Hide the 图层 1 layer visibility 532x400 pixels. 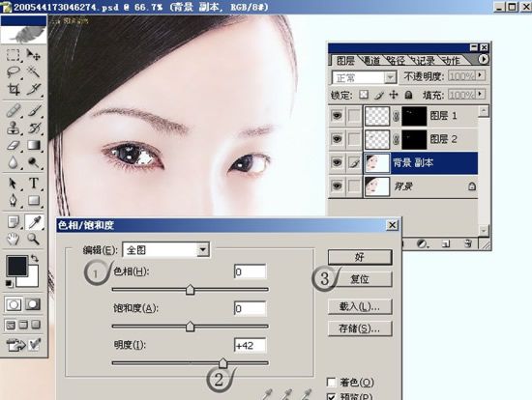point(337,116)
